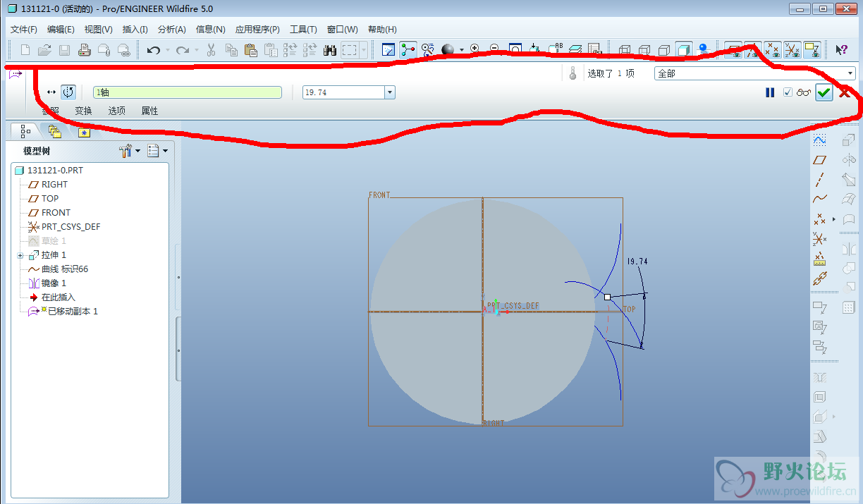Screen dimensions: 863x504
Task: Click the 1轴 reference collector field
Action: pos(188,92)
